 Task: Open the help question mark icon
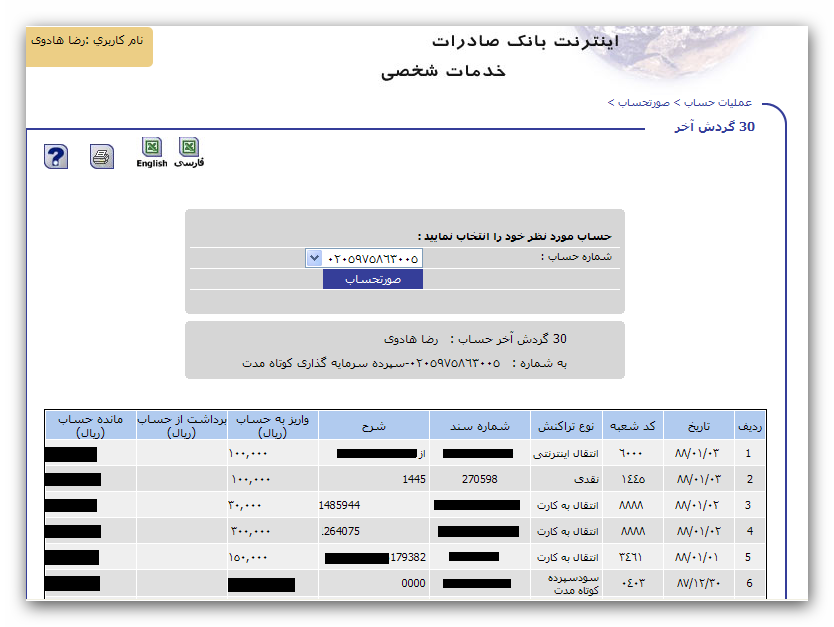(x=56, y=156)
